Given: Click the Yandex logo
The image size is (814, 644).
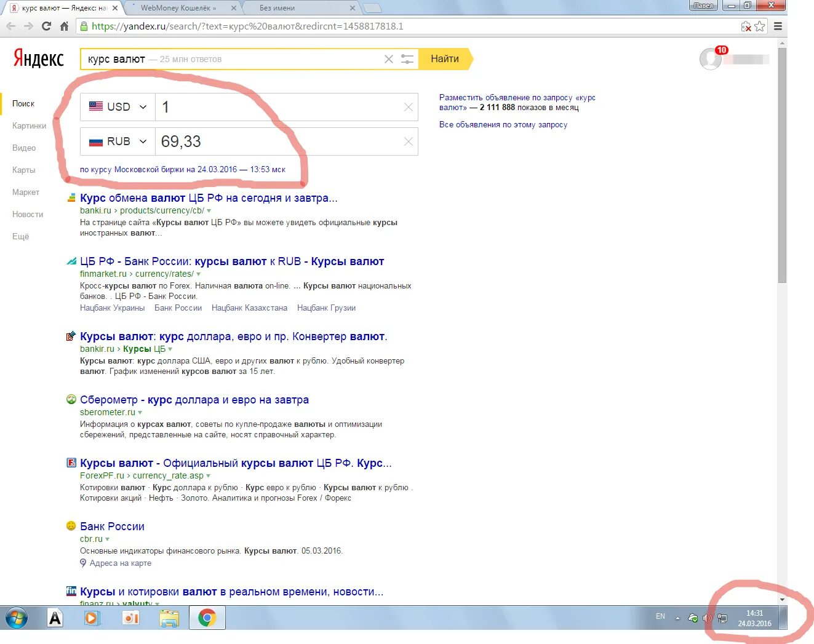Looking at the screenshot, I should [x=38, y=58].
